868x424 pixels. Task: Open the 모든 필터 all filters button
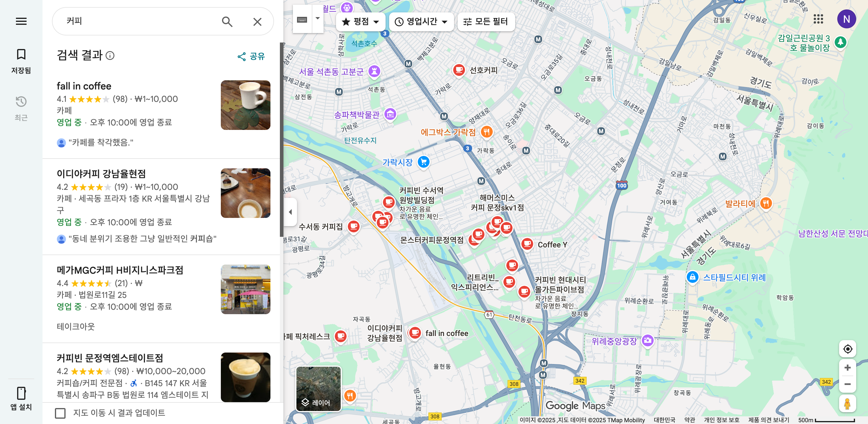tap(486, 22)
